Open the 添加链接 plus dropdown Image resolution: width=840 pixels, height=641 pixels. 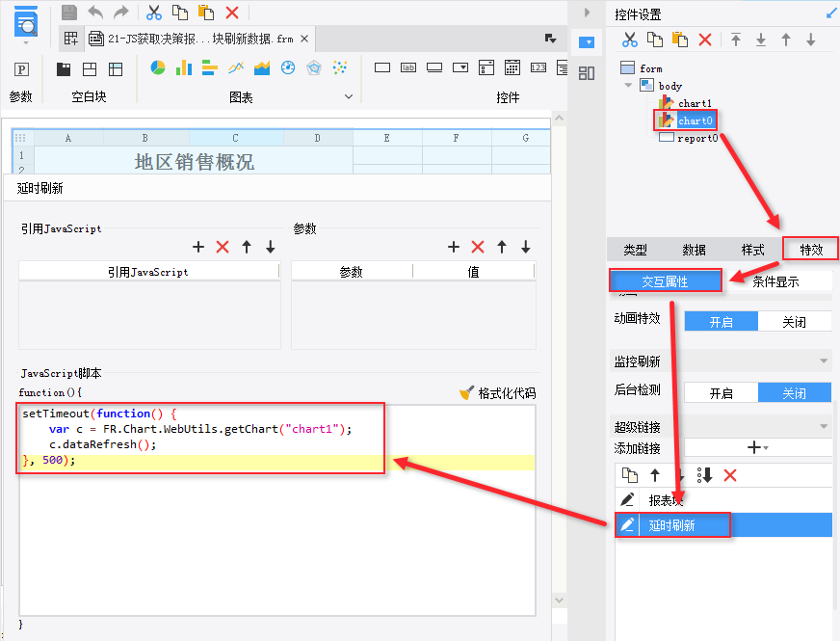click(757, 447)
